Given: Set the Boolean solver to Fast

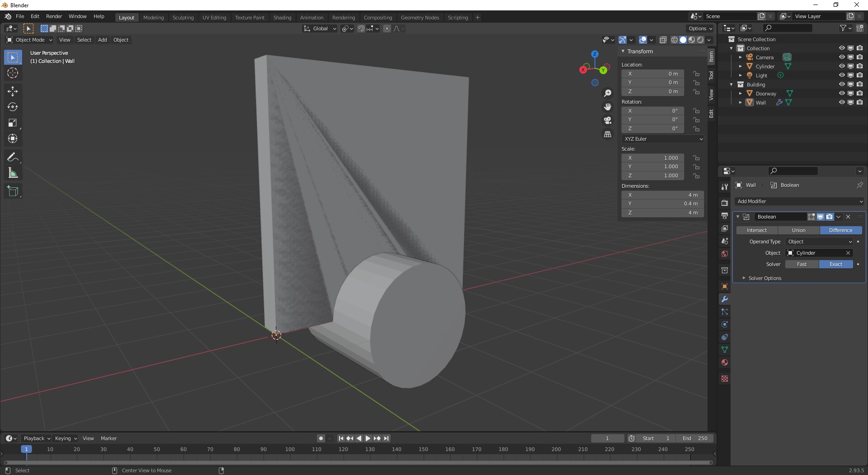Looking at the screenshot, I should [802, 264].
